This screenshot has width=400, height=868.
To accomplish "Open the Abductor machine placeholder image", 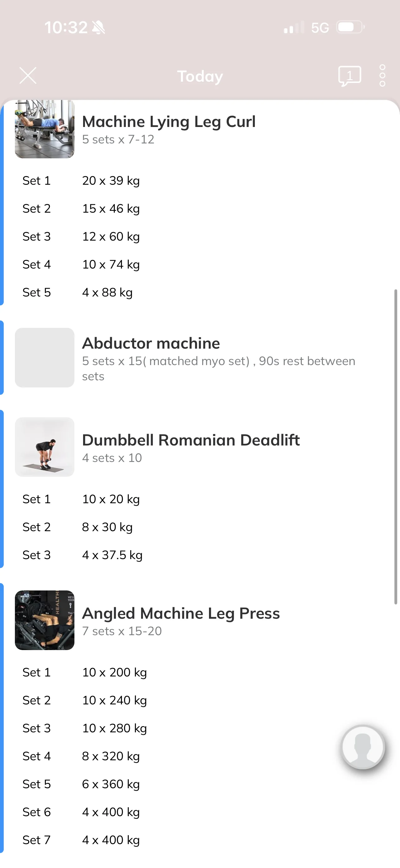I will [x=44, y=358].
